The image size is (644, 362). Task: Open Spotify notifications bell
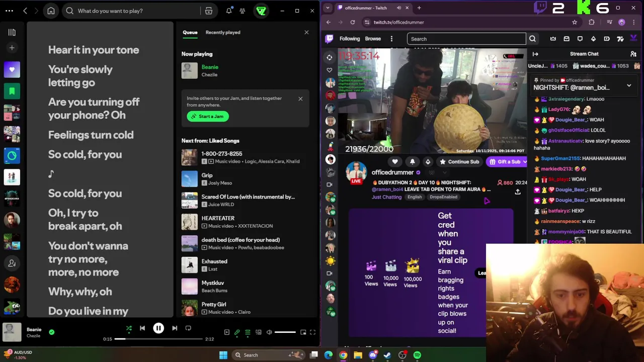coord(229,11)
